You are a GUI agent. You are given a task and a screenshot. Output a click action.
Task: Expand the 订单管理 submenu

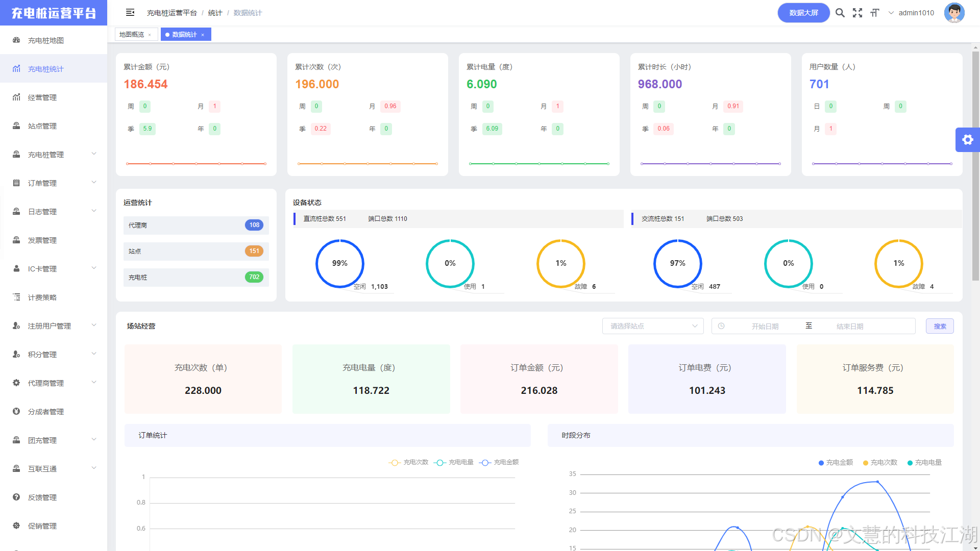pos(54,183)
